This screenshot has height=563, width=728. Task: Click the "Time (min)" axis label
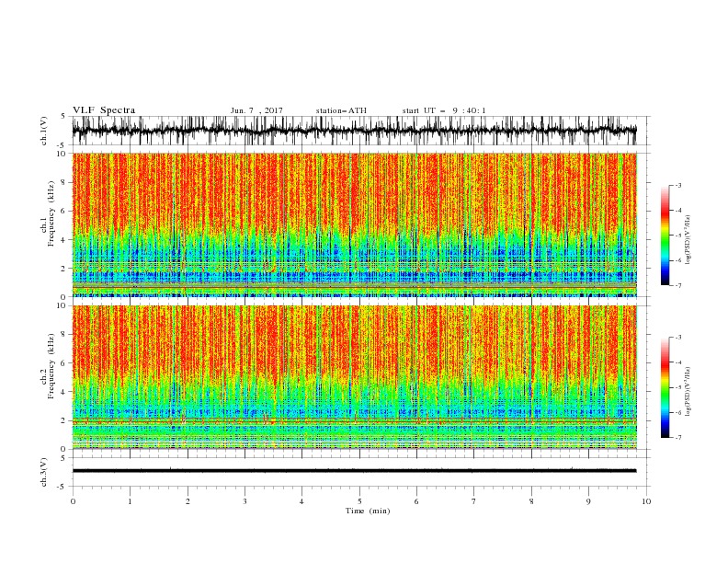(368, 511)
